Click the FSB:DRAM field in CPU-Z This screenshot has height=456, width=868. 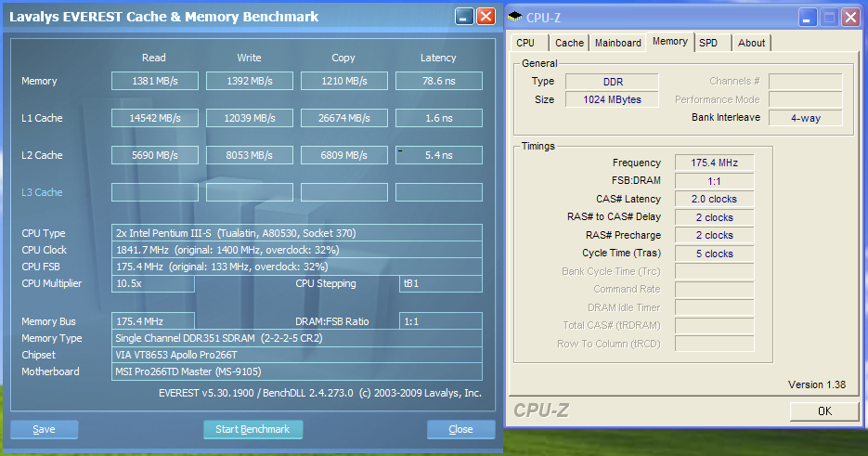(x=714, y=181)
